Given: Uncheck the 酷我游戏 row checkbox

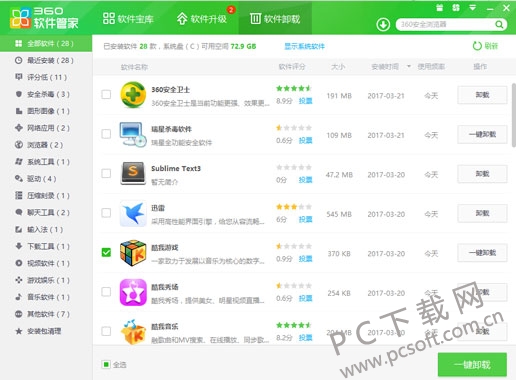Looking at the screenshot, I should (x=106, y=252).
